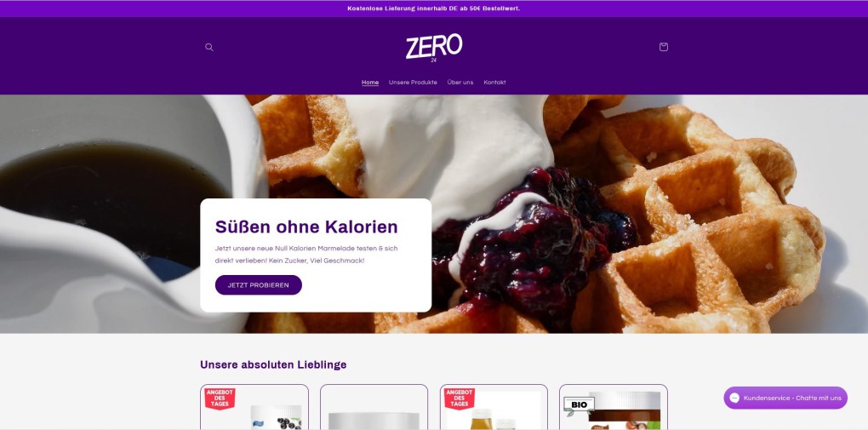Click the ZERO 24 logo
The width and height of the screenshot is (868, 430).
pos(434,48)
